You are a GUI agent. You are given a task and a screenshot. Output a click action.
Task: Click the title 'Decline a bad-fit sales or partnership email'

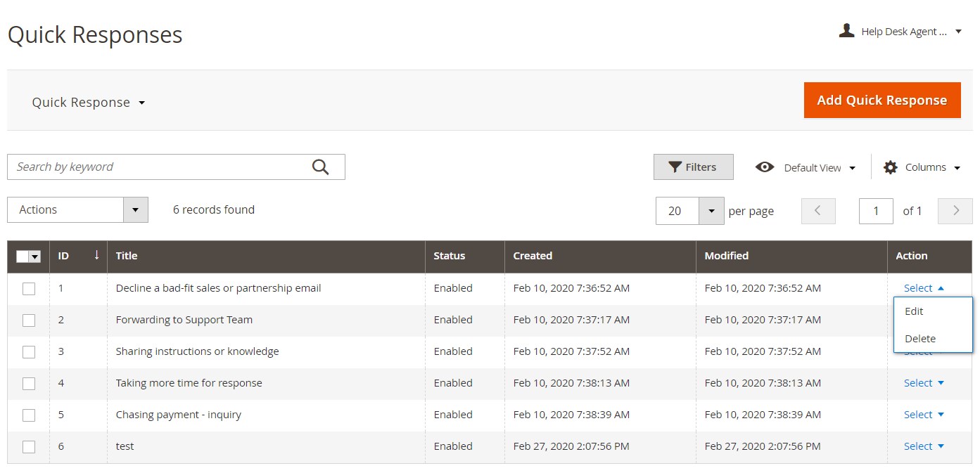pos(218,288)
